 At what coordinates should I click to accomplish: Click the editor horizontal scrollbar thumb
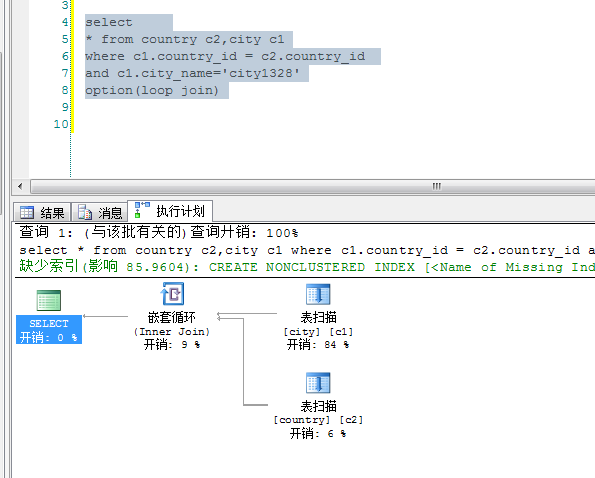click(313, 186)
